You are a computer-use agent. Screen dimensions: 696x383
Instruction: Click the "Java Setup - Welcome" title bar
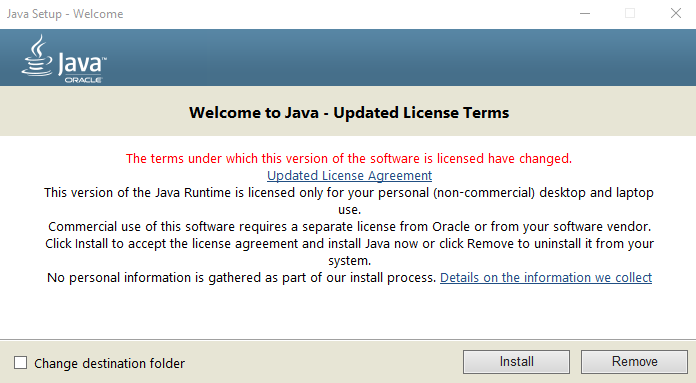(65, 14)
